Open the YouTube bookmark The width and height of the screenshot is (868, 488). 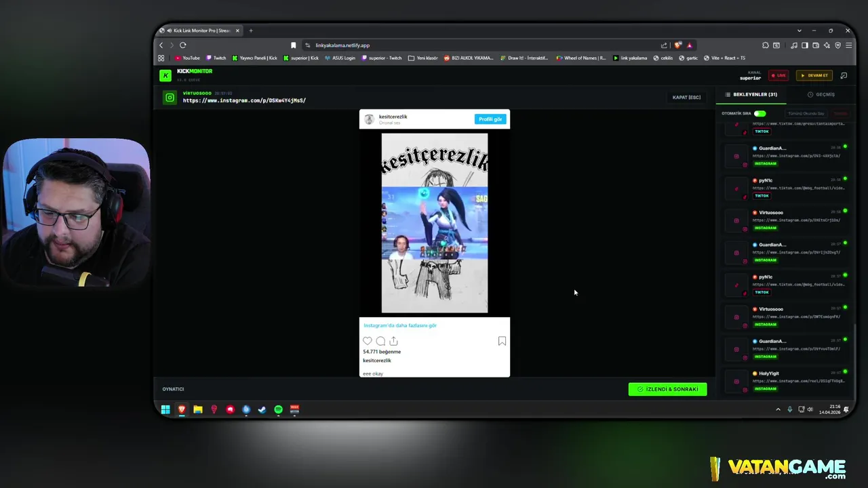point(188,58)
